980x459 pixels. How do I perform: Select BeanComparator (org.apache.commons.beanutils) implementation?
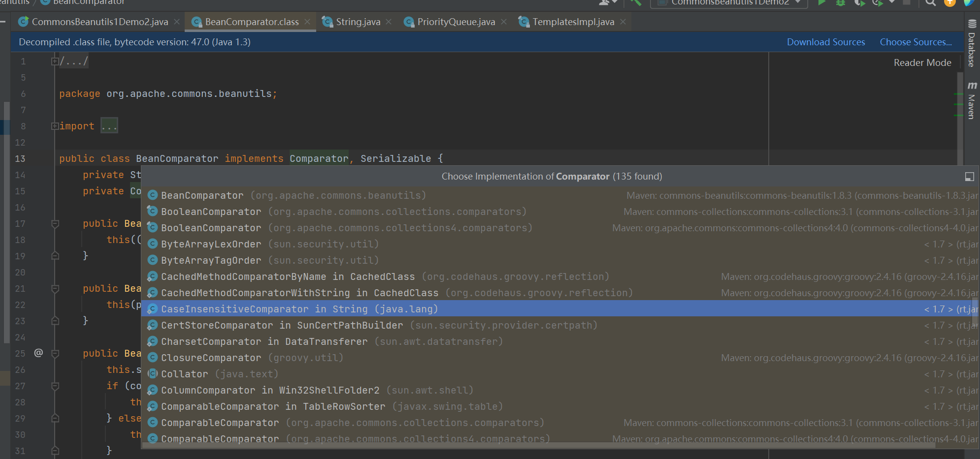[560, 195]
